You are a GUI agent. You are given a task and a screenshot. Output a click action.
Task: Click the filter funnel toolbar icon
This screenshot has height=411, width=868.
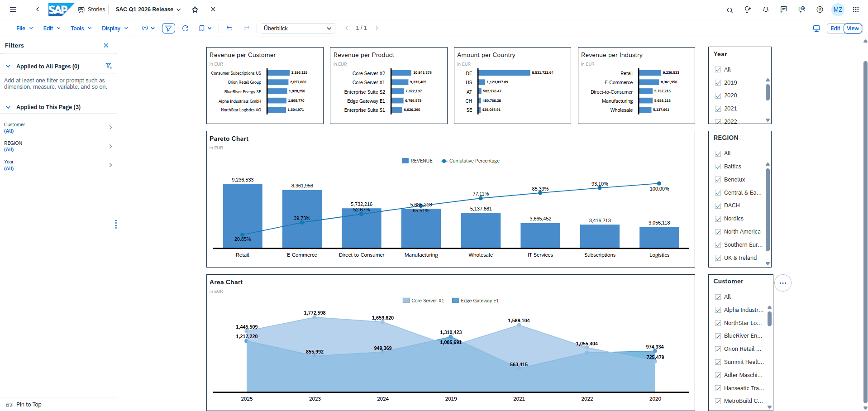168,29
